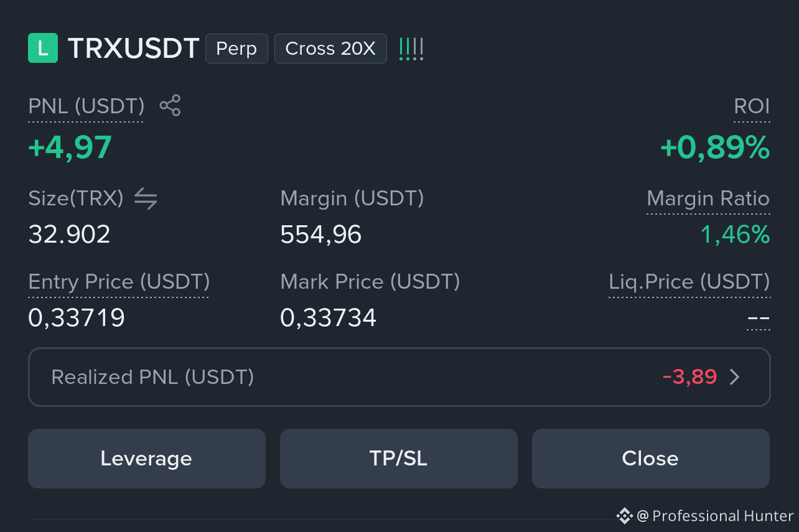Viewport: 799px width, 532px height.
Task: Click the TRXUSDT symbol title
Action: click(x=133, y=49)
